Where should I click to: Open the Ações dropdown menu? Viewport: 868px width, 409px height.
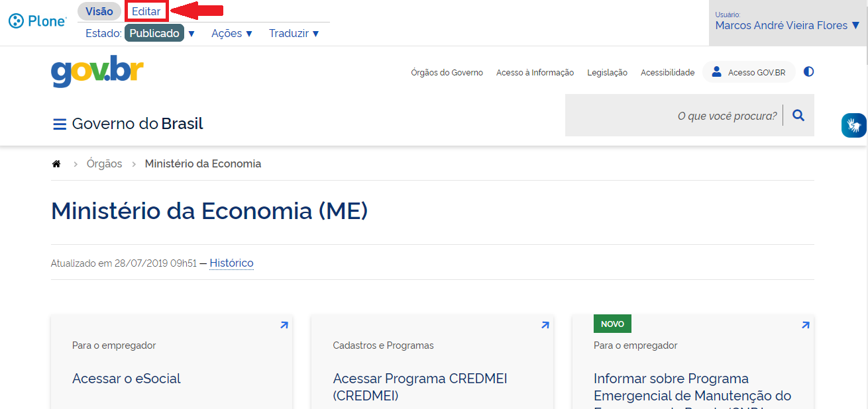[x=232, y=33]
